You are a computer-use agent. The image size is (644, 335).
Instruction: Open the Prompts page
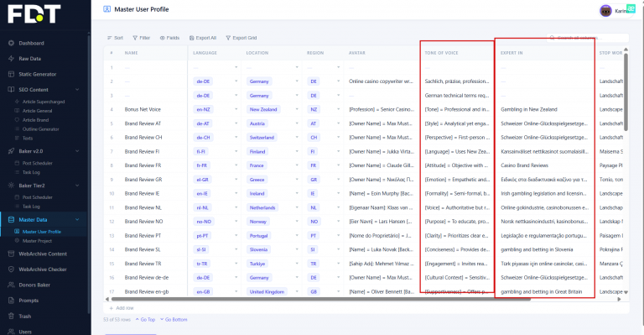[x=29, y=301]
